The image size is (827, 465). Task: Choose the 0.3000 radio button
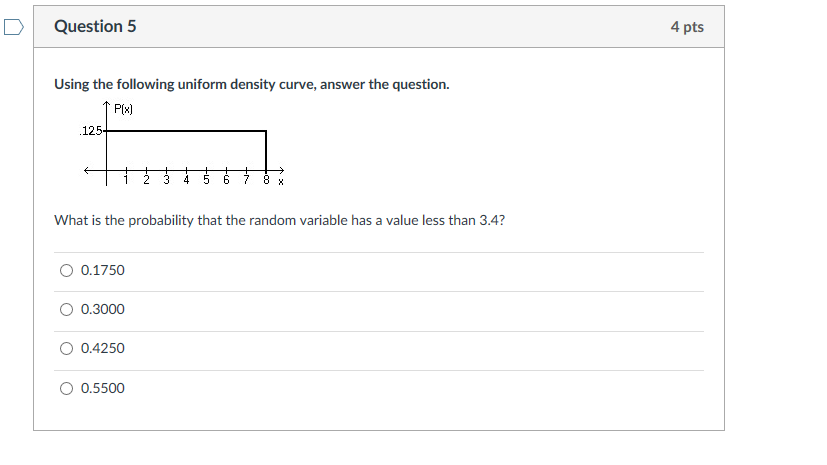pyautogui.click(x=66, y=309)
